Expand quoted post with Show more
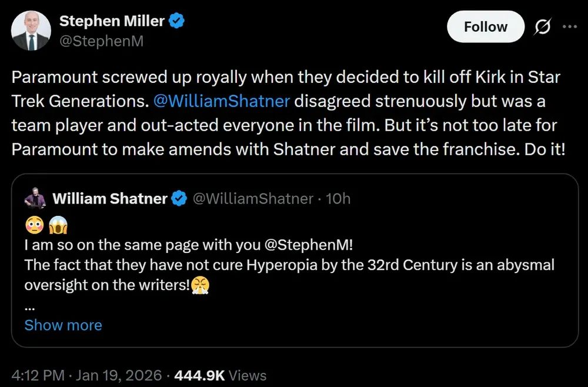The width and height of the screenshot is (588, 387). pos(63,325)
